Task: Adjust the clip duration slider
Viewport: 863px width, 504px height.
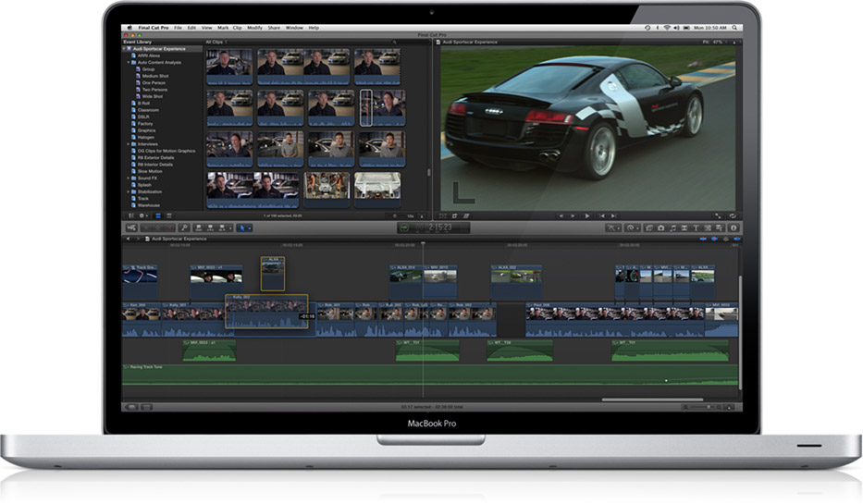Action: point(393,215)
